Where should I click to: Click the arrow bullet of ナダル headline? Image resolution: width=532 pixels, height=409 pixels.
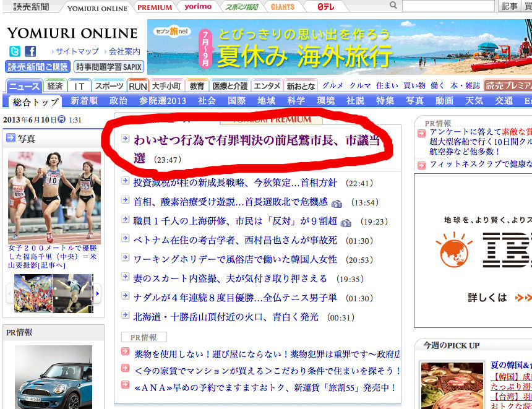click(x=125, y=296)
